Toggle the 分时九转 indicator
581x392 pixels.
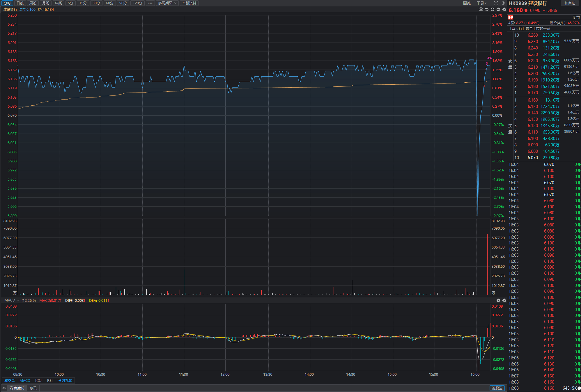point(65,381)
